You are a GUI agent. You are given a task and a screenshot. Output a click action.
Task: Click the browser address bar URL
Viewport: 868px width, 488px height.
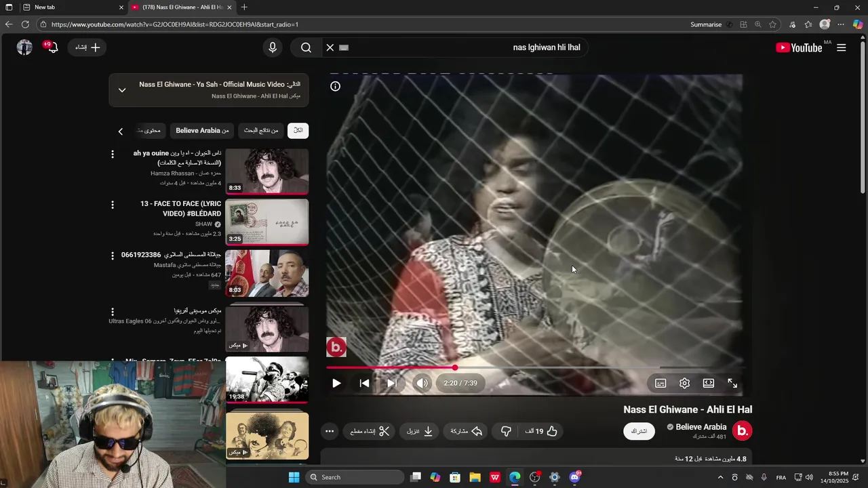pyautogui.click(x=175, y=24)
